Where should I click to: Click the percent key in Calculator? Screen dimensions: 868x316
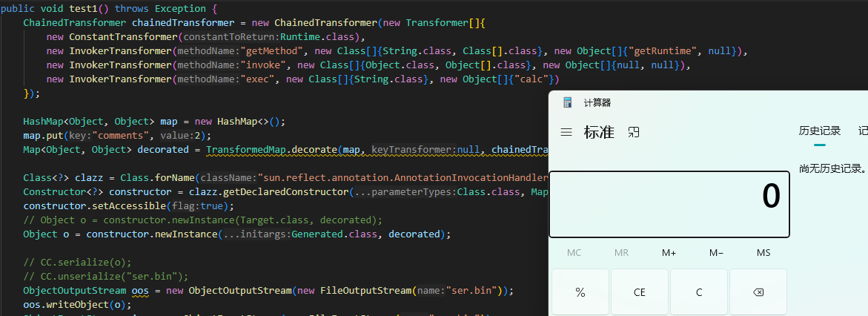580,292
